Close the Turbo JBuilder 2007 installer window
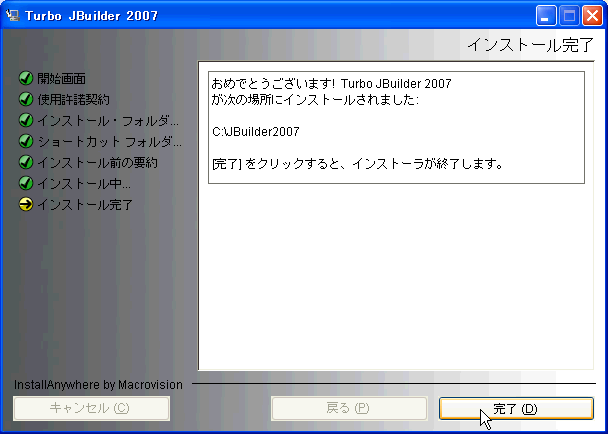Viewport: 608px width, 434px height. pos(591,16)
